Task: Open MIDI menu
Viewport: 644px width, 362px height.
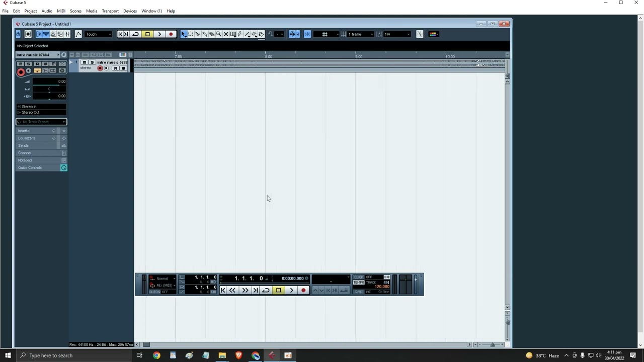Action: tap(61, 11)
